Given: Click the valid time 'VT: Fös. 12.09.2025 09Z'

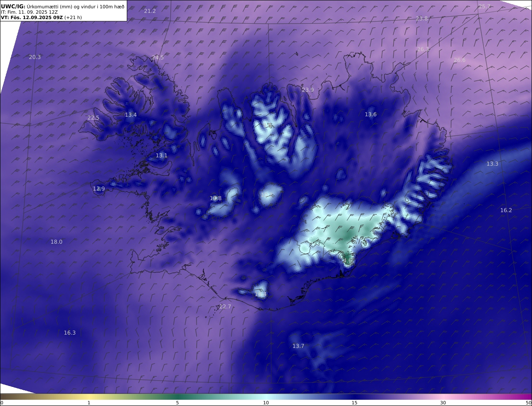Looking at the screenshot, I should tap(32, 18).
